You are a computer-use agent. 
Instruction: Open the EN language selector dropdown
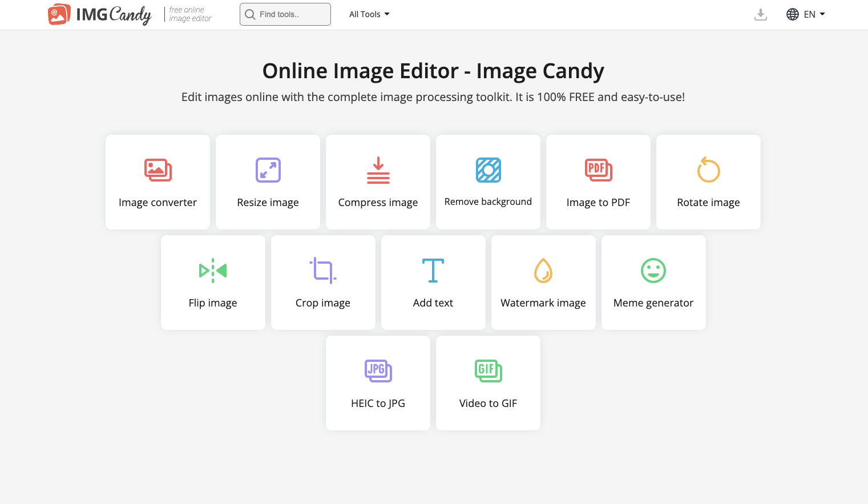(814, 14)
